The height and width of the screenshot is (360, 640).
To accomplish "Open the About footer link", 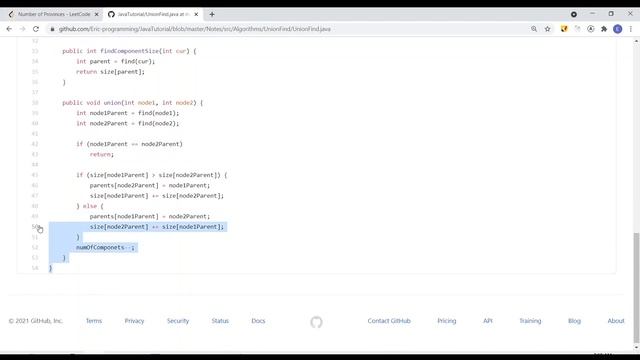I will (x=616, y=321).
